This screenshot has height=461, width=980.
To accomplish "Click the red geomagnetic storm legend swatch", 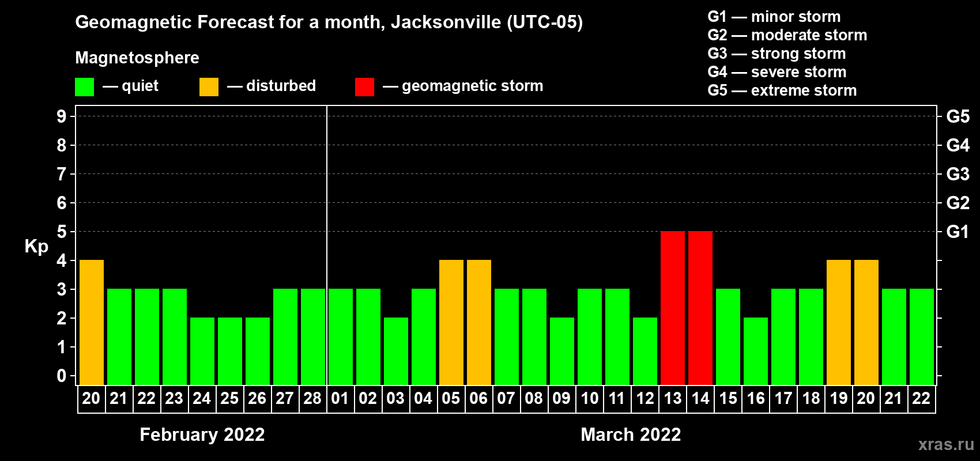I will click(364, 87).
